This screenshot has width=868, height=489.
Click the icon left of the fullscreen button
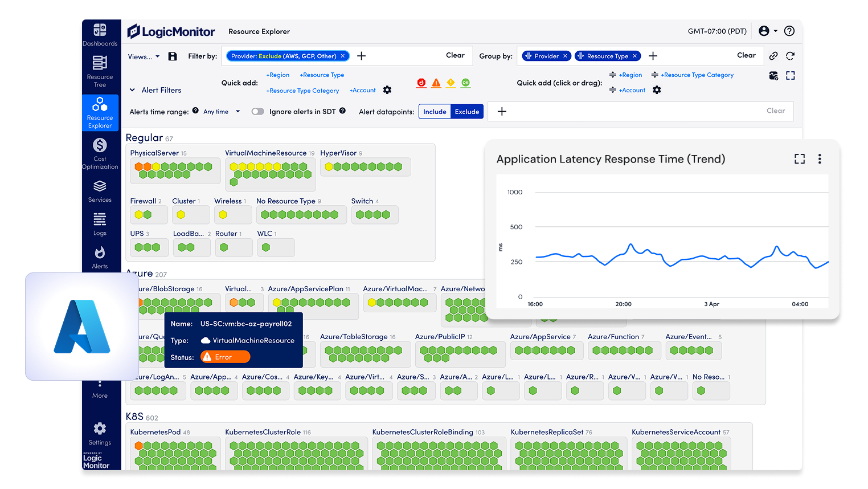point(773,75)
